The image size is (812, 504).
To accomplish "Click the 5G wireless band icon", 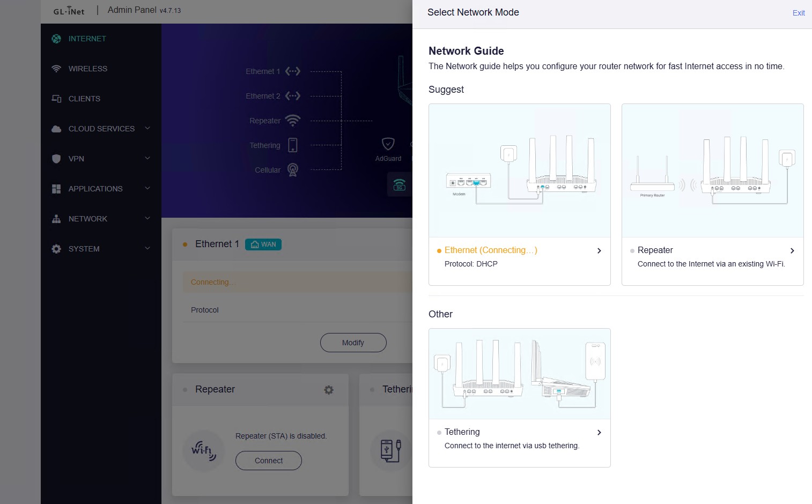I will 400,186.
